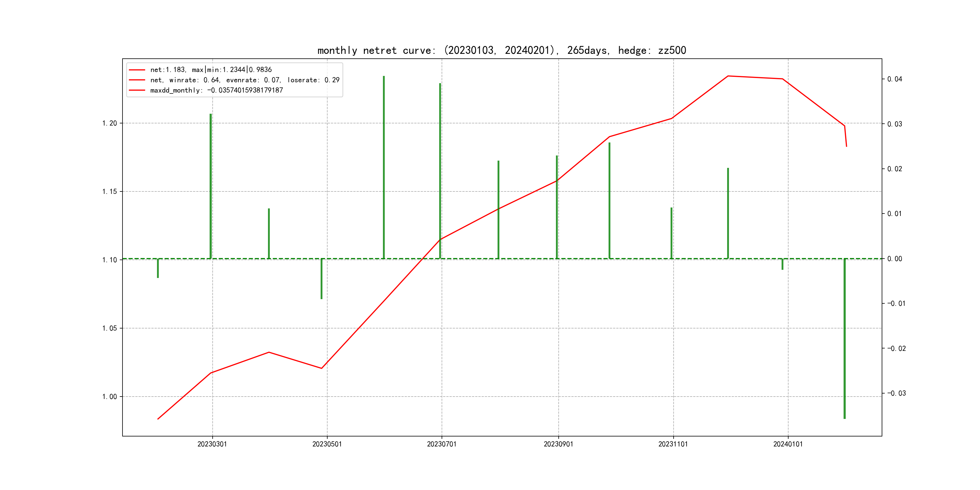Click the red curve's starting point at bottom left
980x490 pixels.
158,419
